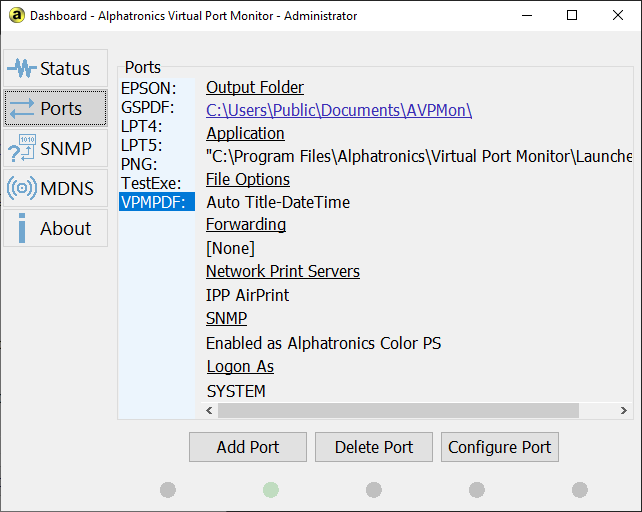This screenshot has height=512, width=642.
Task: Choose the LPT4: port
Action: pos(141,126)
